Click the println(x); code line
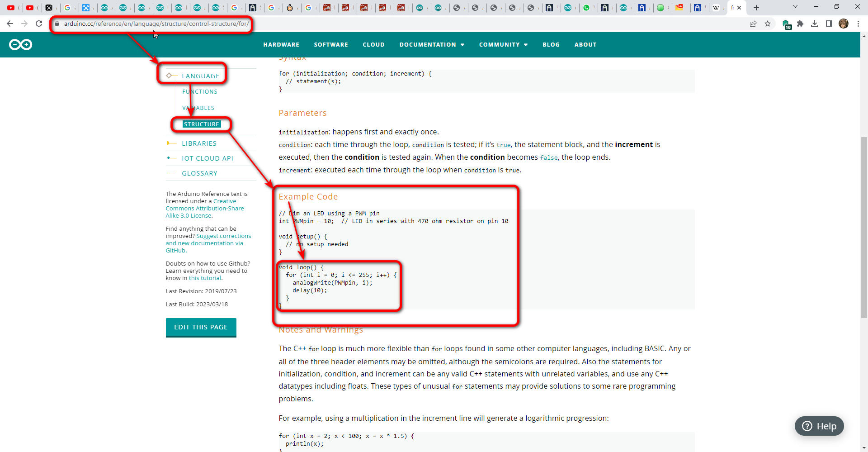The height and width of the screenshot is (452, 868). pyautogui.click(x=305, y=444)
